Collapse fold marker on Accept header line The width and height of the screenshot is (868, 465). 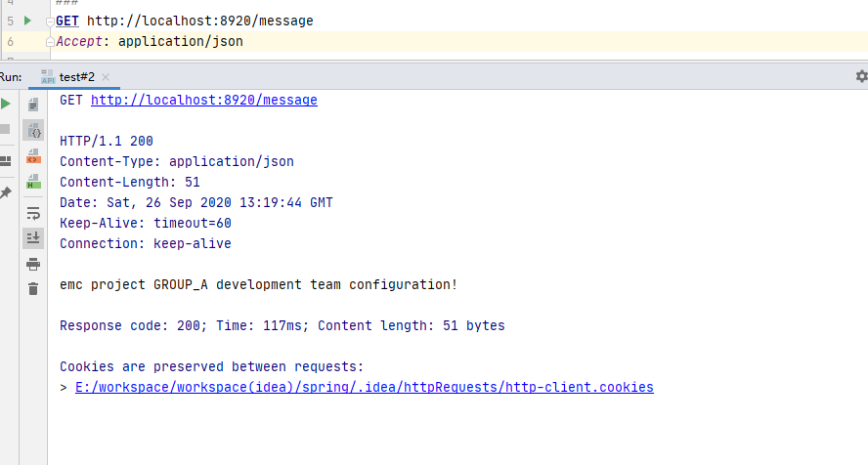click(50, 42)
